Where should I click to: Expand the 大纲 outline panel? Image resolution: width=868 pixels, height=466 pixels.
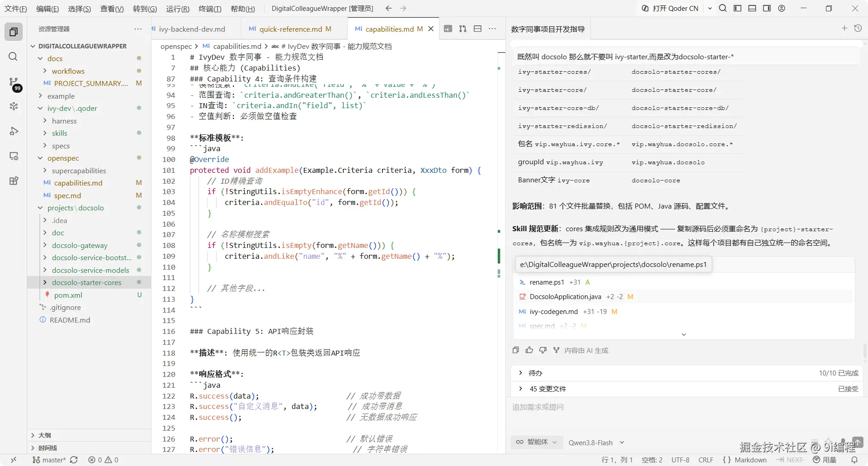[x=89, y=435]
